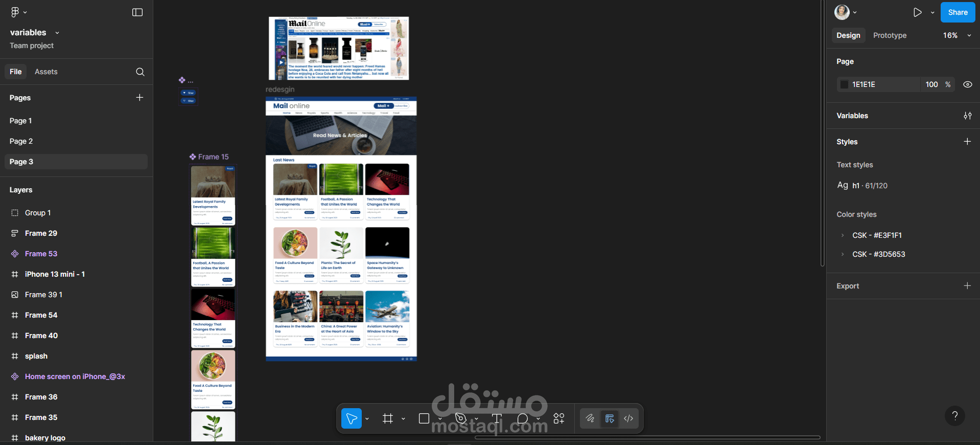Click the user avatar
This screenshot has height=445, width=980.
[x=842, y=12]
